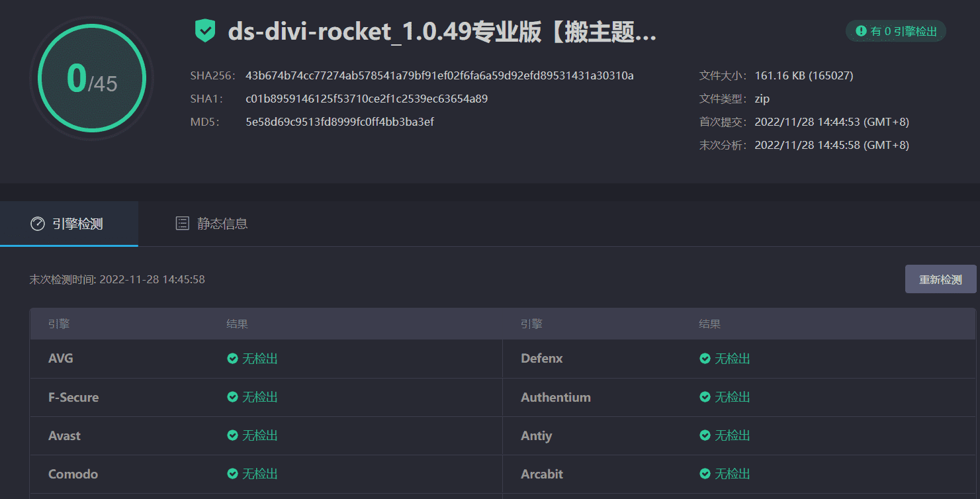This screenshot has height=499, width=980.
Task: Click the left 结果 column header
Action: tap(237, 324)
